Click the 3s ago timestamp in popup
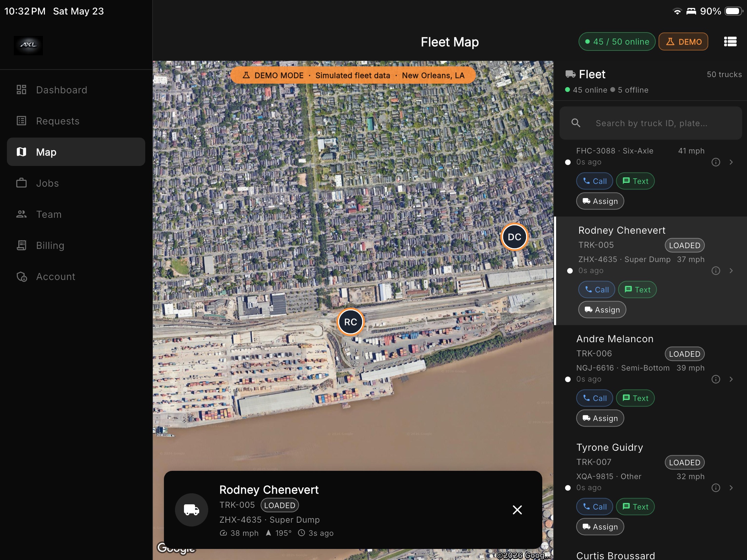The image size is (747, 560). [316, 533]
